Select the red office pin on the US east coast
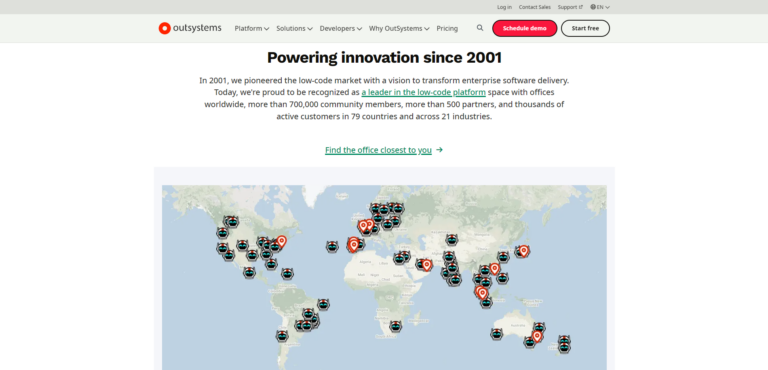Screen dimensions: 768x370 tap(281, 242)
